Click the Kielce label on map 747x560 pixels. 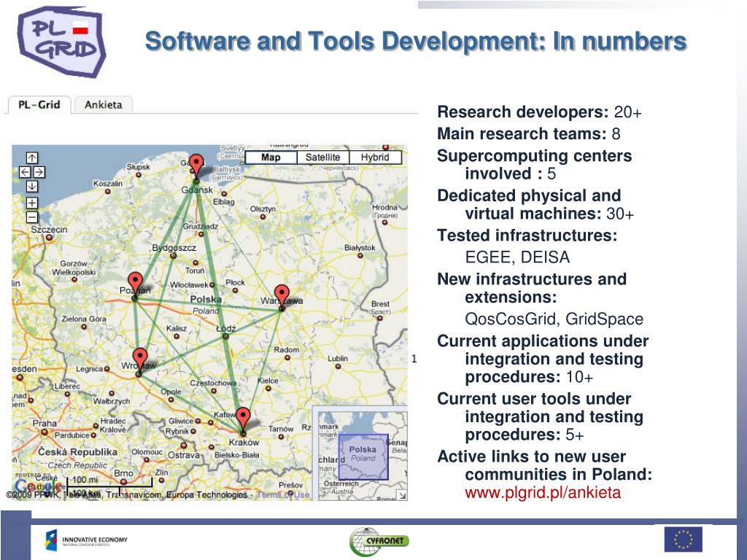coord(268,381)
